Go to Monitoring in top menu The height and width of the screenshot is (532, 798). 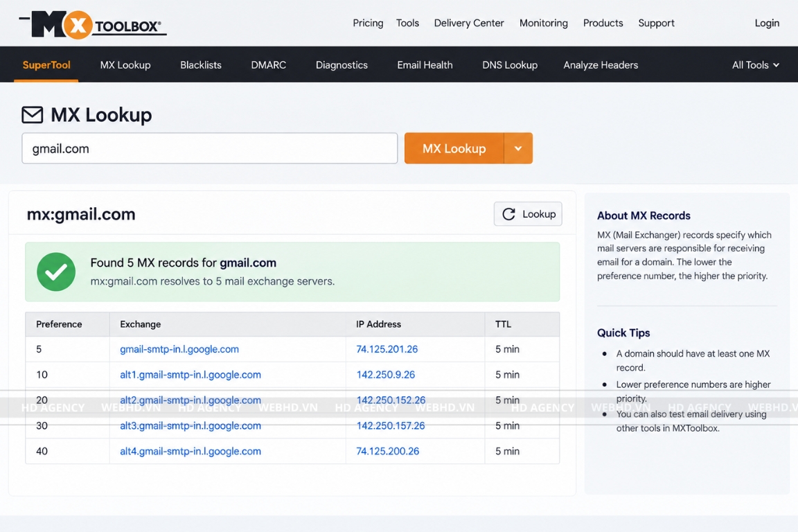[x=544, y=23]
